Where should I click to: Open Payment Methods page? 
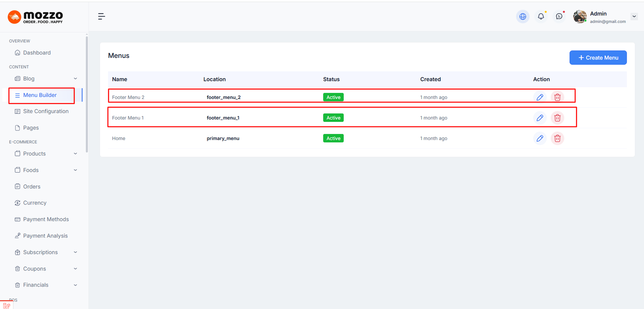[x=46, y=219]
